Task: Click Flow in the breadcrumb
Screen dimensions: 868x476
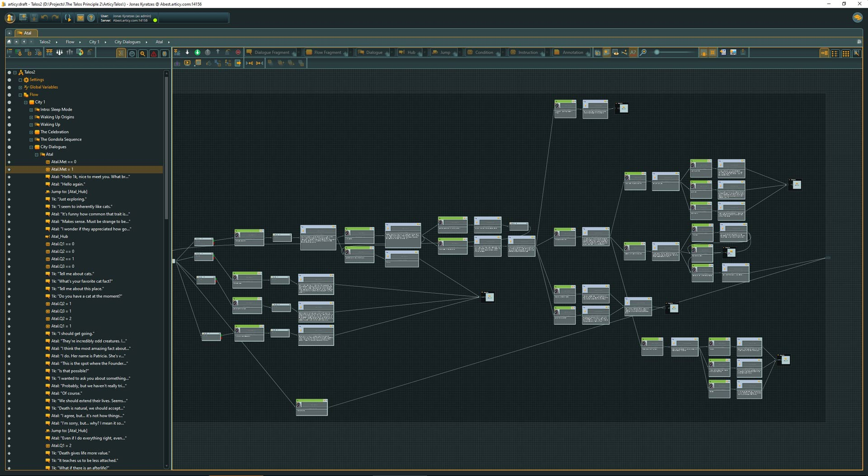Action: (70, 42)
